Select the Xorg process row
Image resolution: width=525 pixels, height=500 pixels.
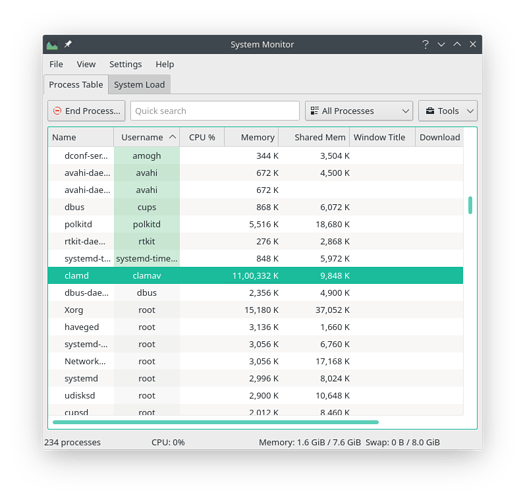(x=255, y=310)
